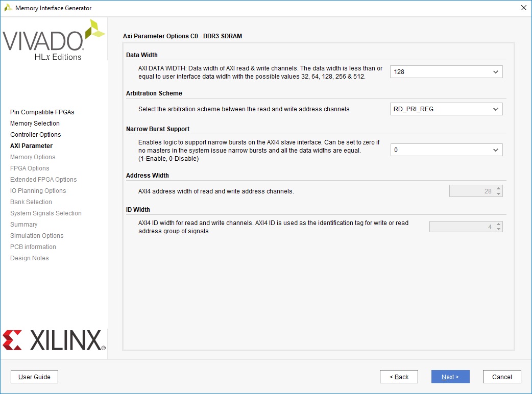Expand the Narrow Burst Support dropdown
532x394 pixels.
(446, 150)
